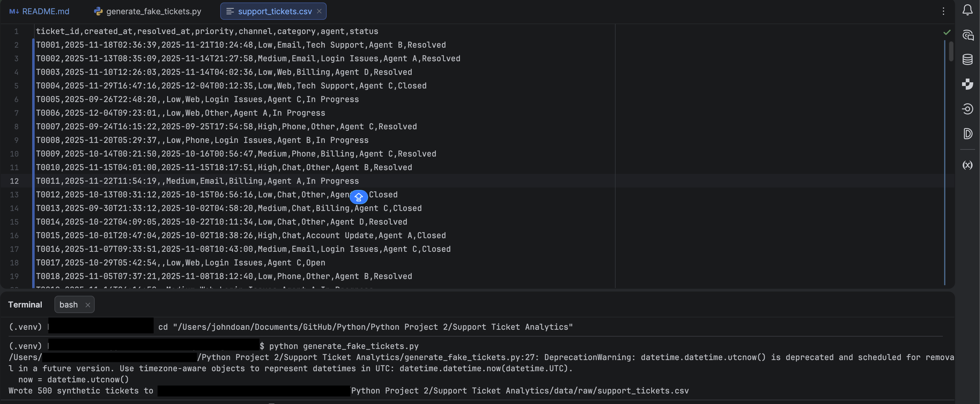Open the Services tool window icon
This screenshot has height=404, width=980.
pos(968,109)
